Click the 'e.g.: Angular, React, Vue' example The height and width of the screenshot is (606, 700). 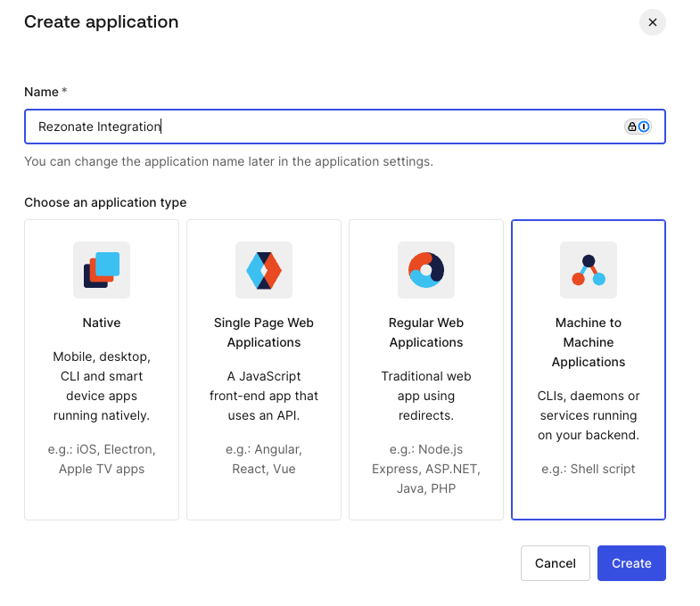point(264,459)
